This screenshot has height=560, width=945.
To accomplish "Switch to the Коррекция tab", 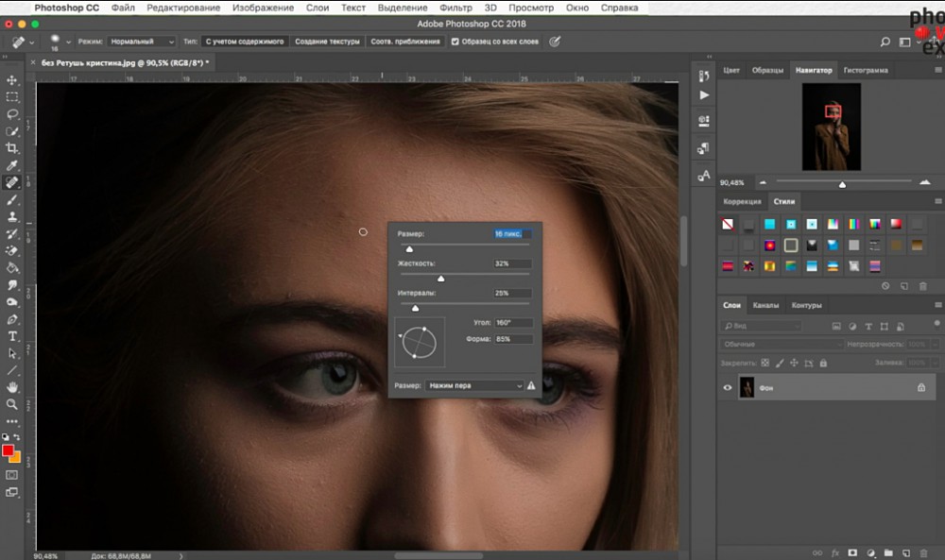I will (x=742, y=202).
